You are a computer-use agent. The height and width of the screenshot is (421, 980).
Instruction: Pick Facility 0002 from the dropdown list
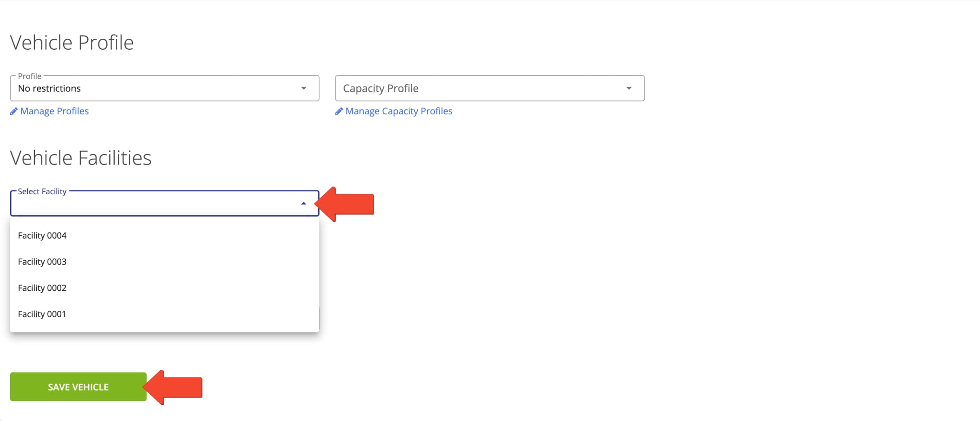(164, 288)
